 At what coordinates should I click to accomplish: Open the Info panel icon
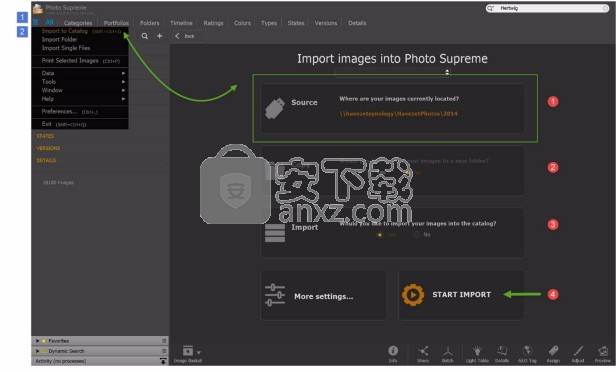[393, 350]
